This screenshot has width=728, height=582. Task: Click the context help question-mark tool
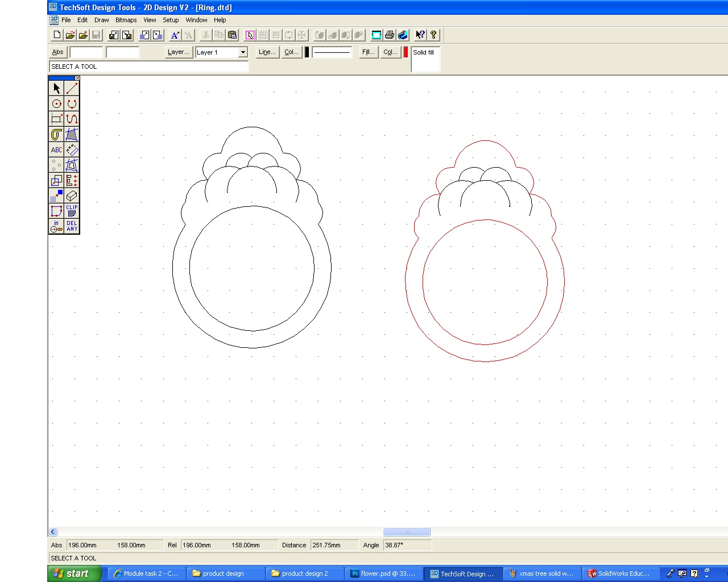[420, 35]
